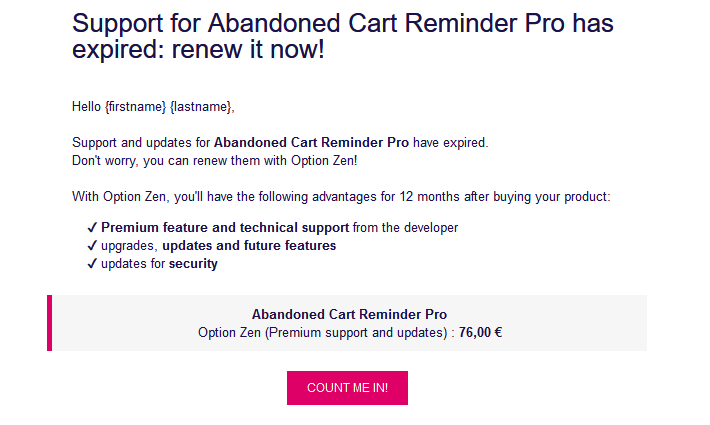Viewport: 710px width, 425px height.
Task: Click the pink vertical accent bar
Action: (x=49, y=323)
